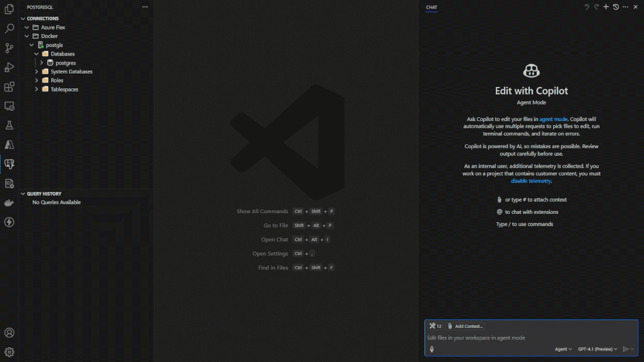Expand the Roles folder
This screenshot has height=362, width=644.
[37, 81]
